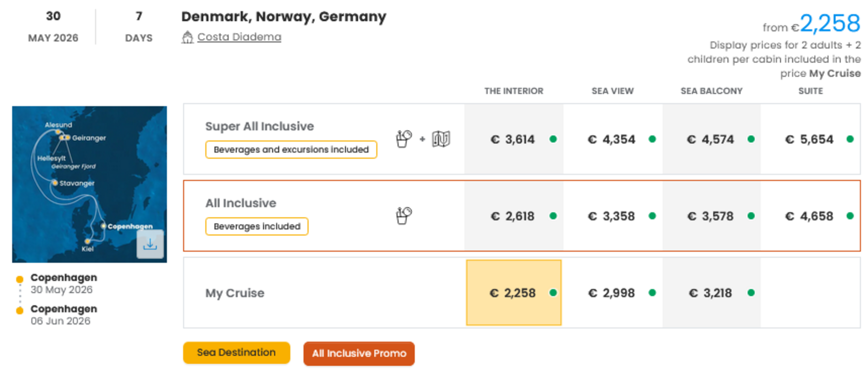Viewport: 868px width, 377px height.
Task: Click the excursions map icon in Super All Inclusive
Action: point(441,139)
